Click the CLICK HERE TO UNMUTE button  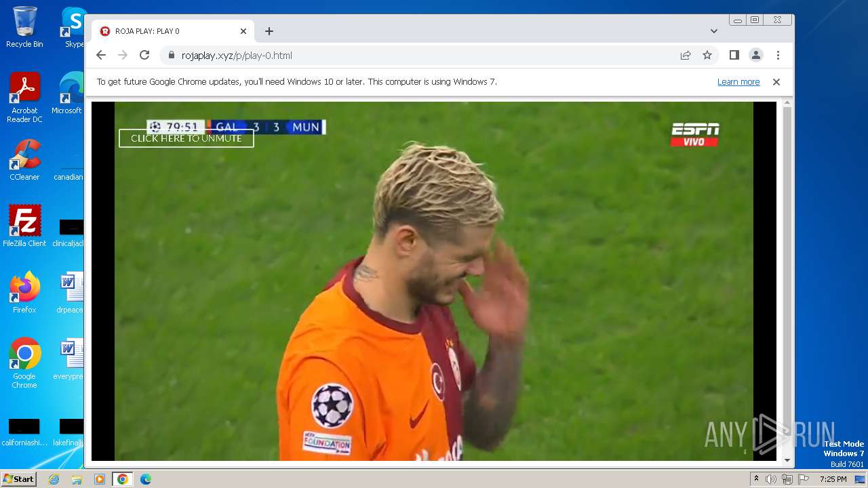(186, 138)
